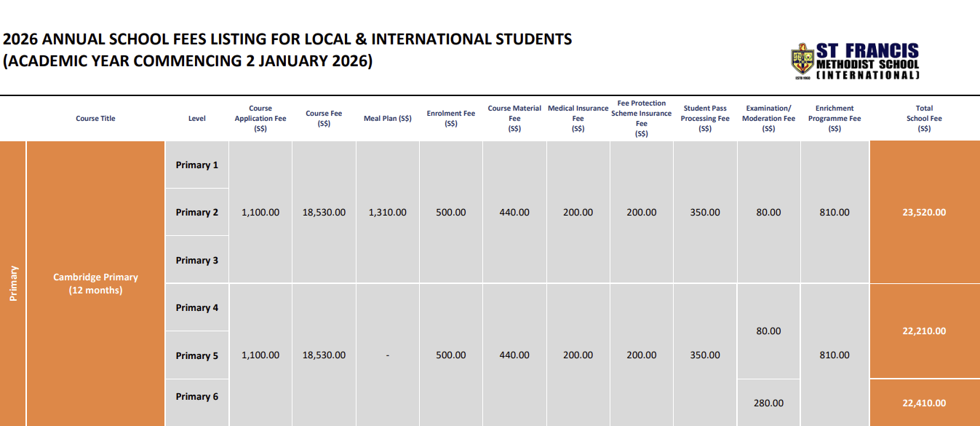The image size is (980, 426).
Task: Click the 'Primary 4' level cell
Action: click(x=196, y=308)
